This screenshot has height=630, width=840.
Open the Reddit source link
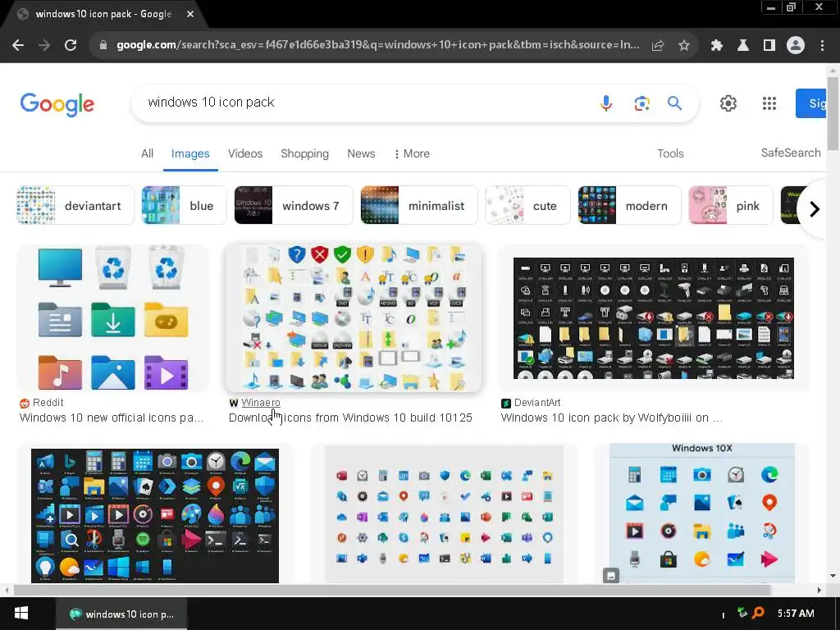pyautogui.click(x=42, y=403)
